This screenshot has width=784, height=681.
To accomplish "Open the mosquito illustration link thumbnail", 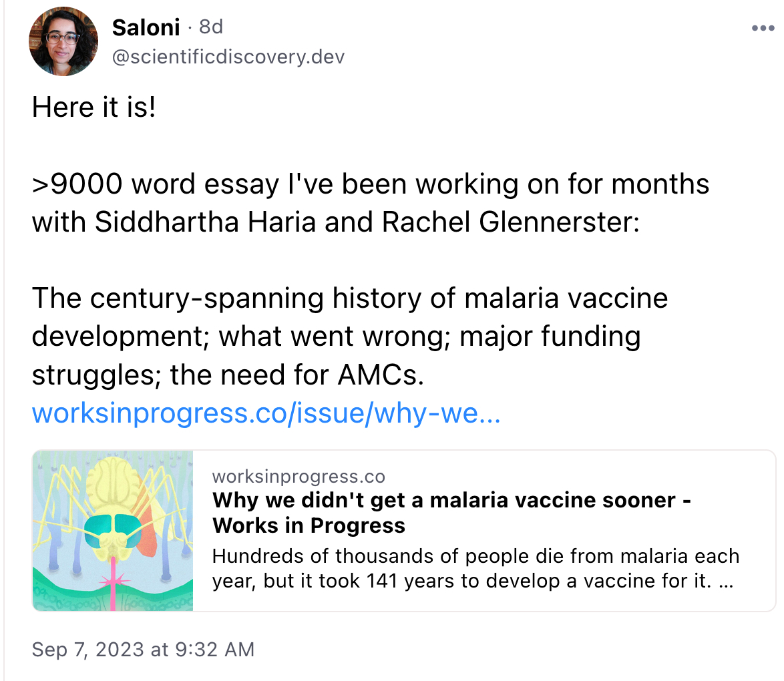I will pos(113,531).
